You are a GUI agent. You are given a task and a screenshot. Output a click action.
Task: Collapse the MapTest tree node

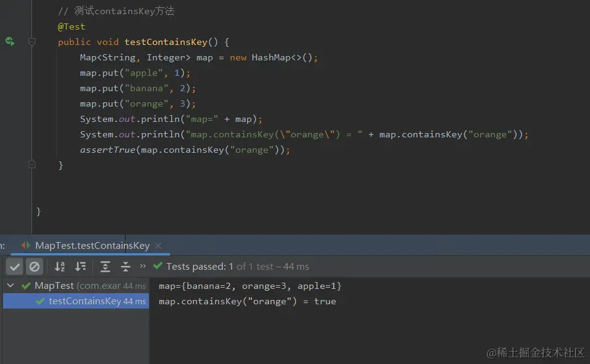pos(10,285)
